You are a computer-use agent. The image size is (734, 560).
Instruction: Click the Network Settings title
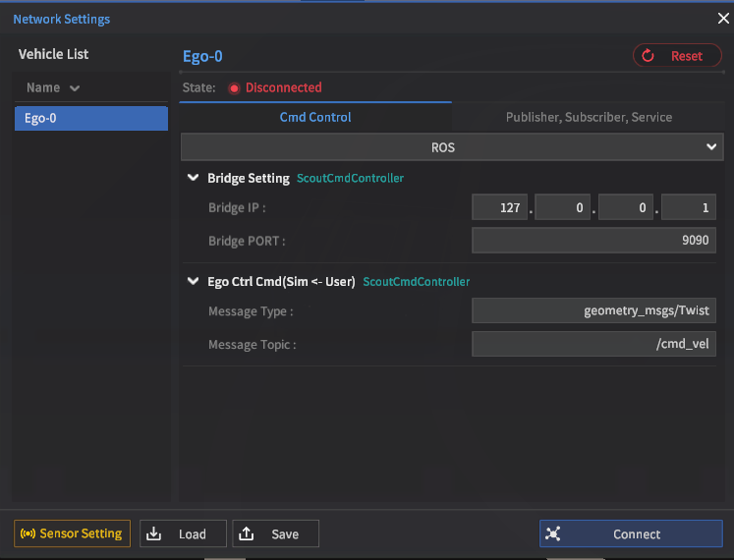tap(61, 20)
